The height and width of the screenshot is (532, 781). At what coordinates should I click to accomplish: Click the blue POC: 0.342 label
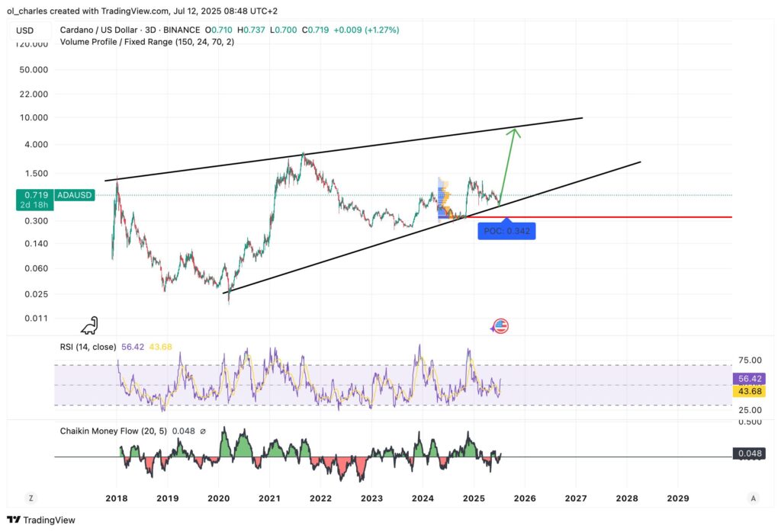pyautogui.click(x=506, y=231)
